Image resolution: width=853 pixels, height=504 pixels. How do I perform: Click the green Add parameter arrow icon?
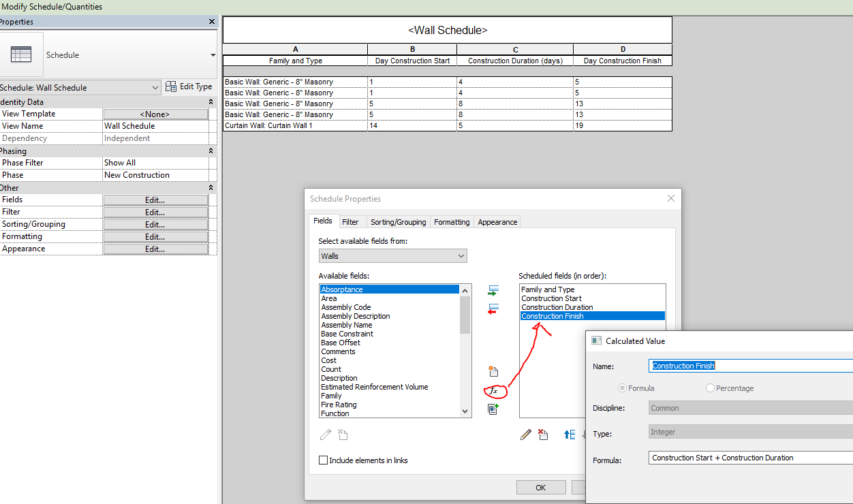coord(493,289)
